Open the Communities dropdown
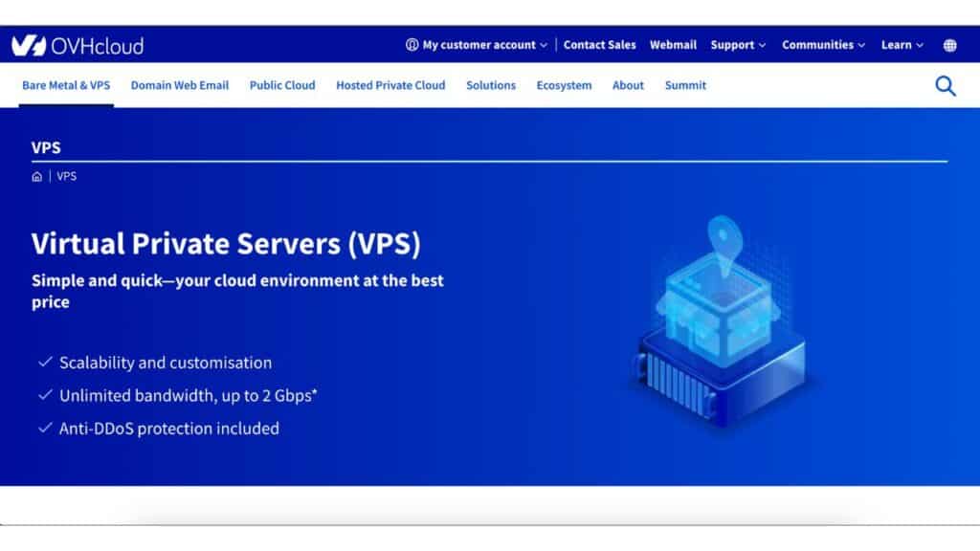Screen dimensions: 980x551 click(823, 45)
